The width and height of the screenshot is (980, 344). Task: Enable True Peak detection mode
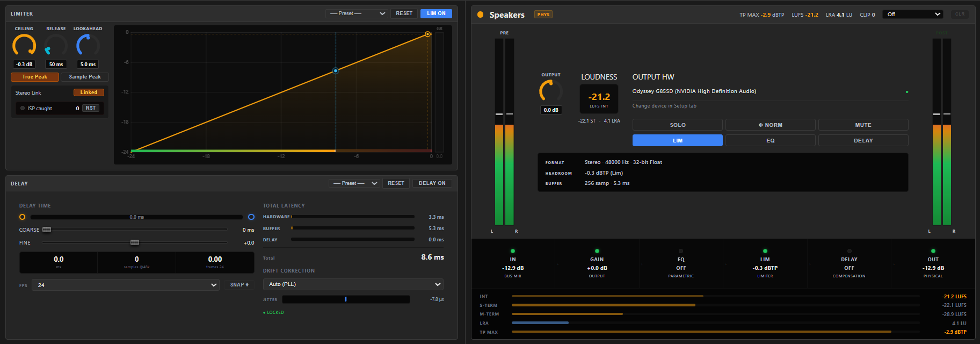pos(35,77)
